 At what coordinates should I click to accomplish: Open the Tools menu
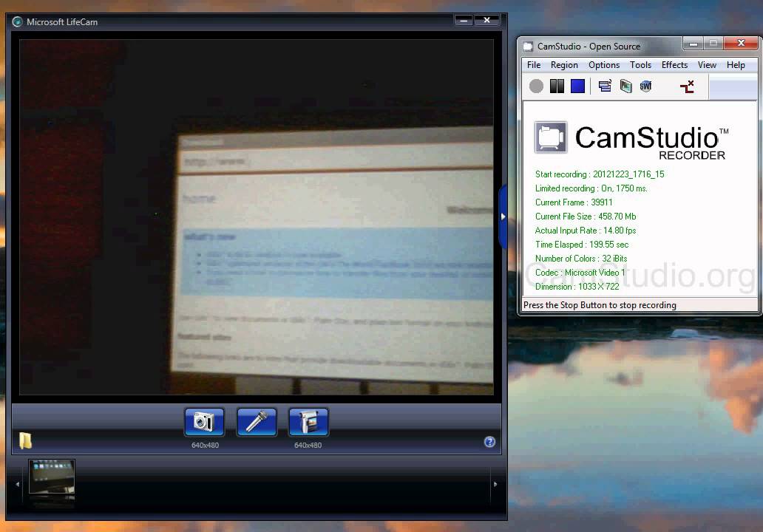click(x=640, y=65)
